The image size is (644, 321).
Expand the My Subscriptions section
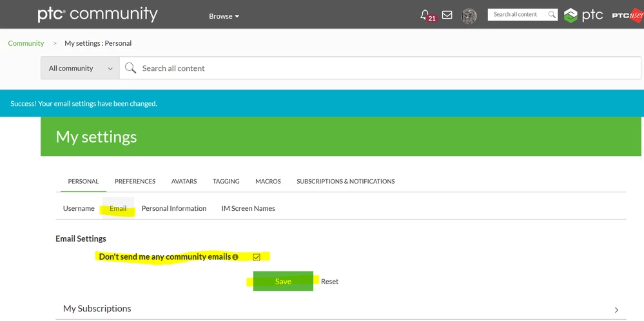tap(341, 309)
